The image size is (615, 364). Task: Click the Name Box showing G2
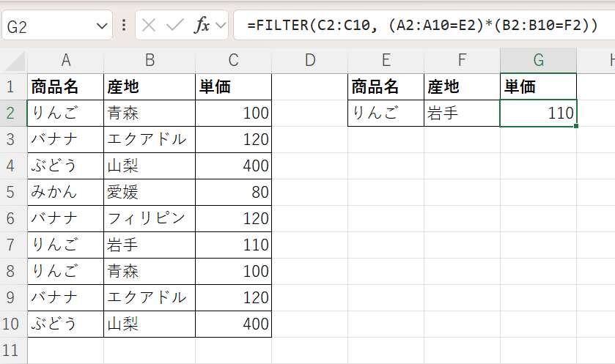point(44,26)
